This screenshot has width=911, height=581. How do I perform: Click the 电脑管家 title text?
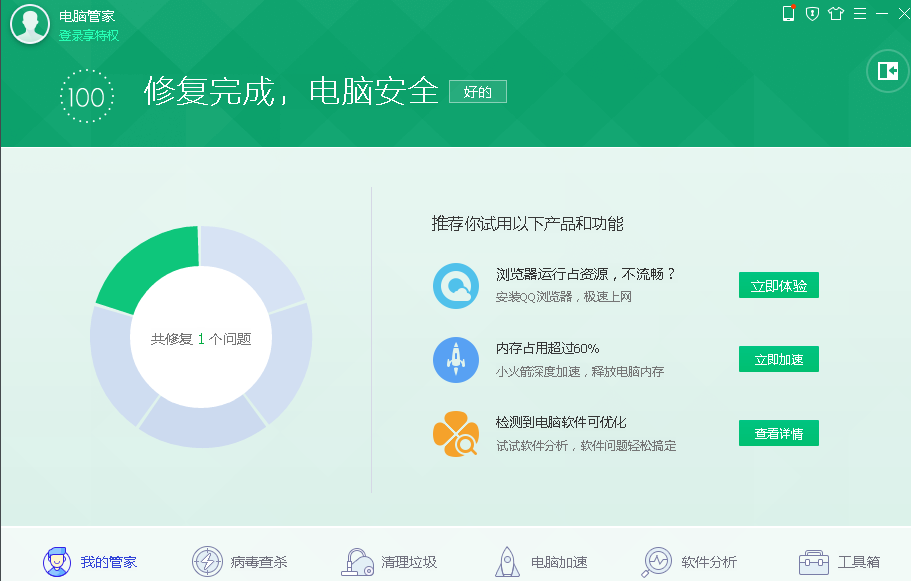[x=87, y=16]
